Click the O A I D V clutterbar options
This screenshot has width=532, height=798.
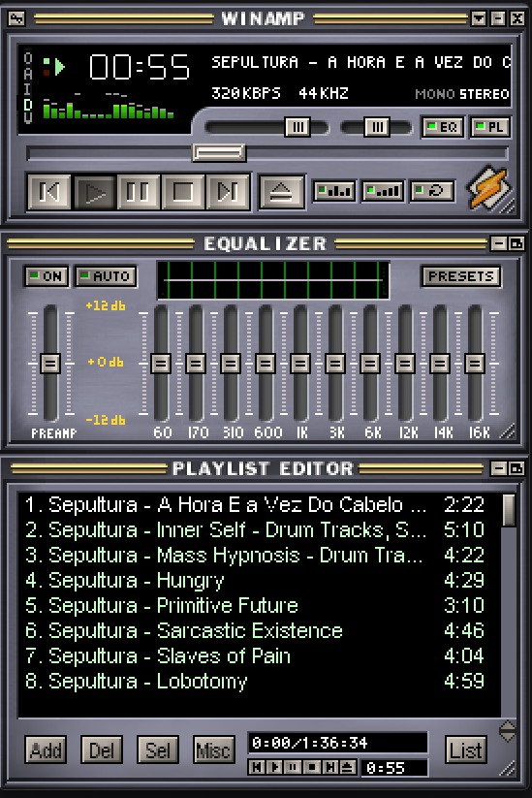(x=28, y=88)
